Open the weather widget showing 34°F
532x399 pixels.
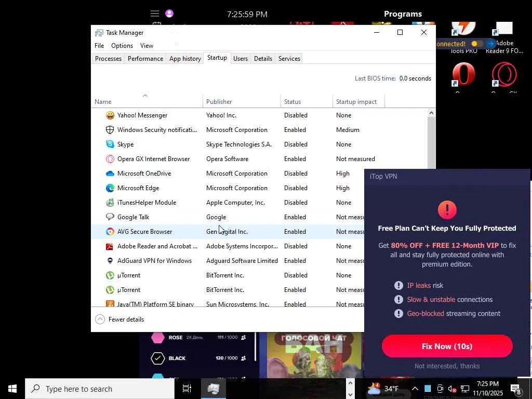pos(383,389)
